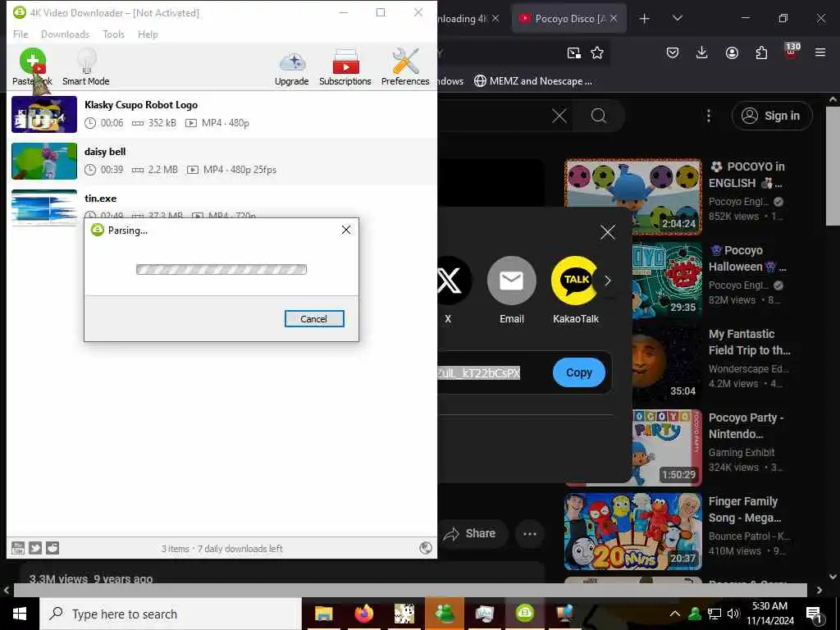
Task: Show hidden system tray icons
Action: click(675, 614)
